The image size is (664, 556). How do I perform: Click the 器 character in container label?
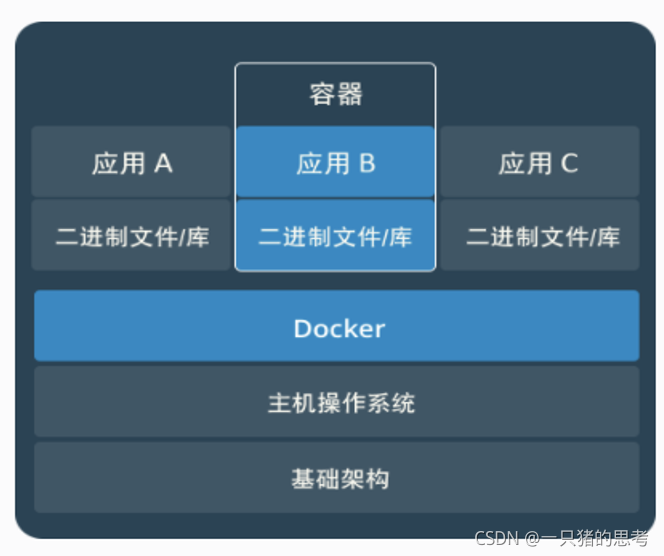tap(350, 94)
